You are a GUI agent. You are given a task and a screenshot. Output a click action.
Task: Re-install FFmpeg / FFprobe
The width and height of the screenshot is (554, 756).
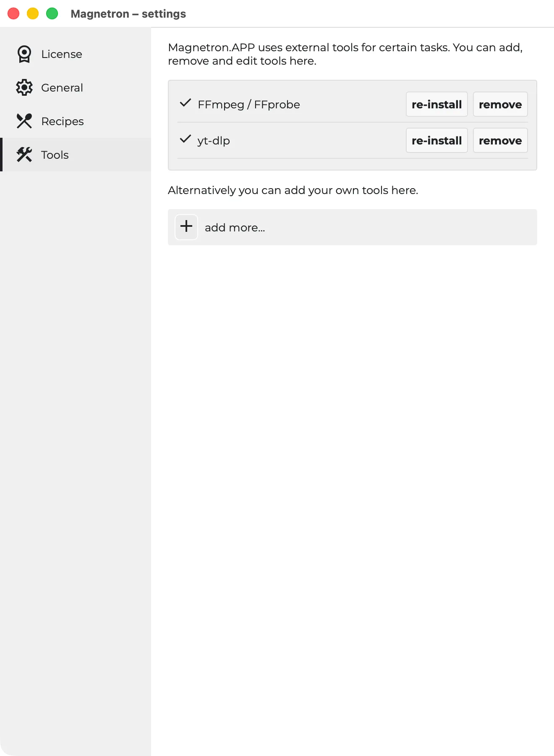pyautogui.click(x=437, y=104)
